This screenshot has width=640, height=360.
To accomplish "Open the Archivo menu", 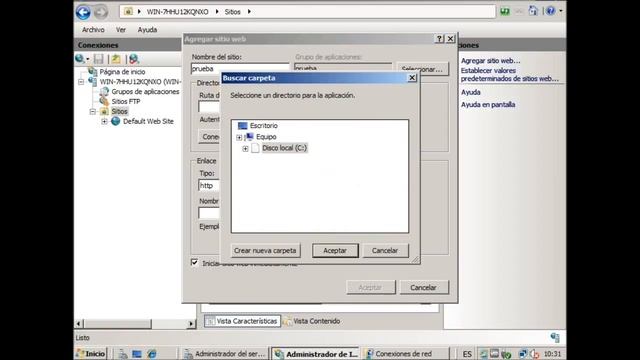I will [93, 30].
